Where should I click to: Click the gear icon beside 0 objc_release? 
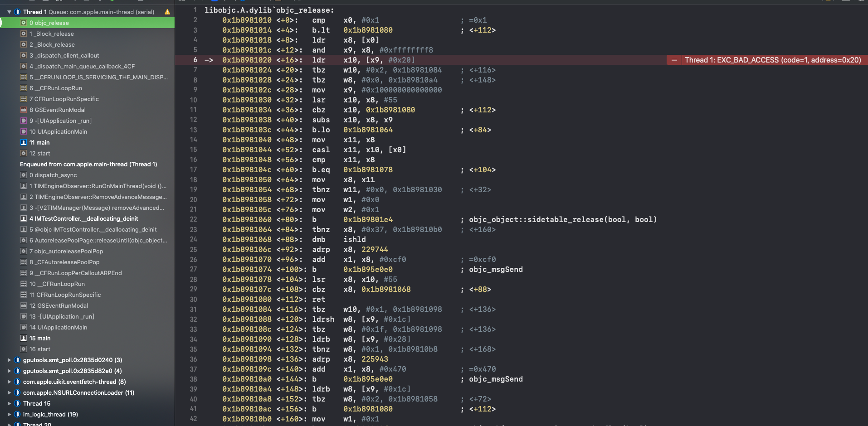point(23,23)
